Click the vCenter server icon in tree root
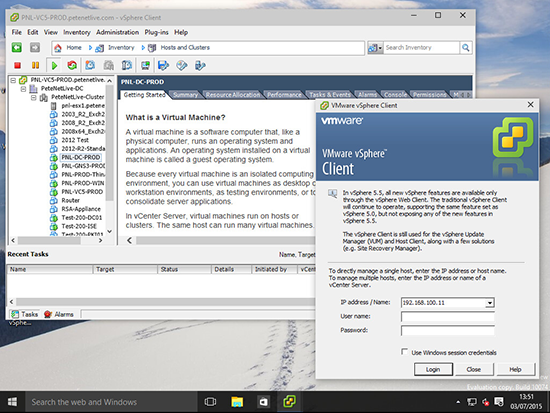The width and height of the screenshot is (550, 413). 23,80
